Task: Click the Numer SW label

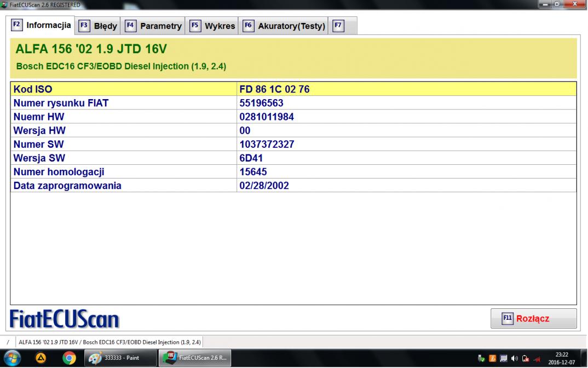Action: (x=39, y=145)
